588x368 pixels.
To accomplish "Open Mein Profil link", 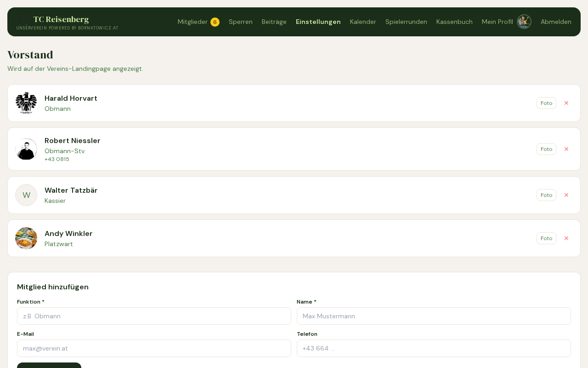I will point(497,22).
